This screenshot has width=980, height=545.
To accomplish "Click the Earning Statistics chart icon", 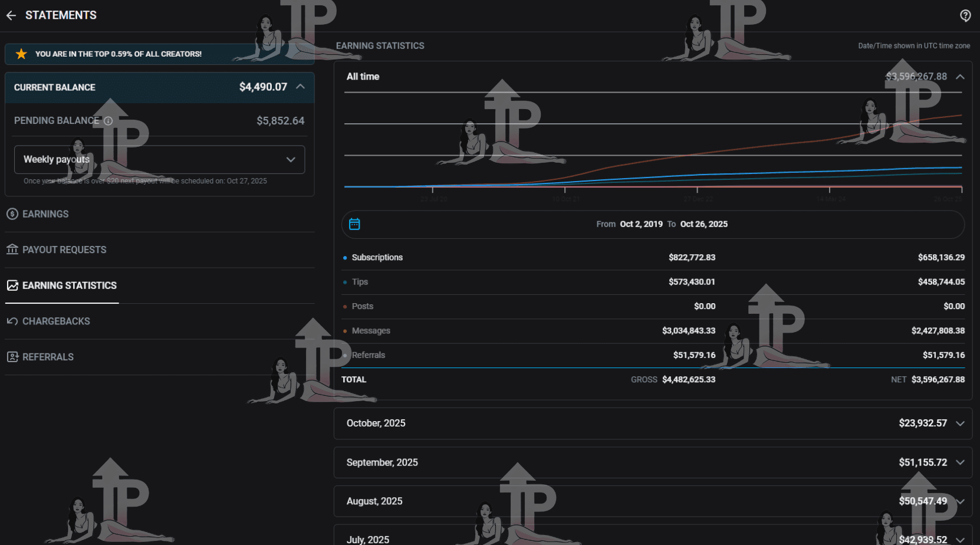I will tap(12, 285).
